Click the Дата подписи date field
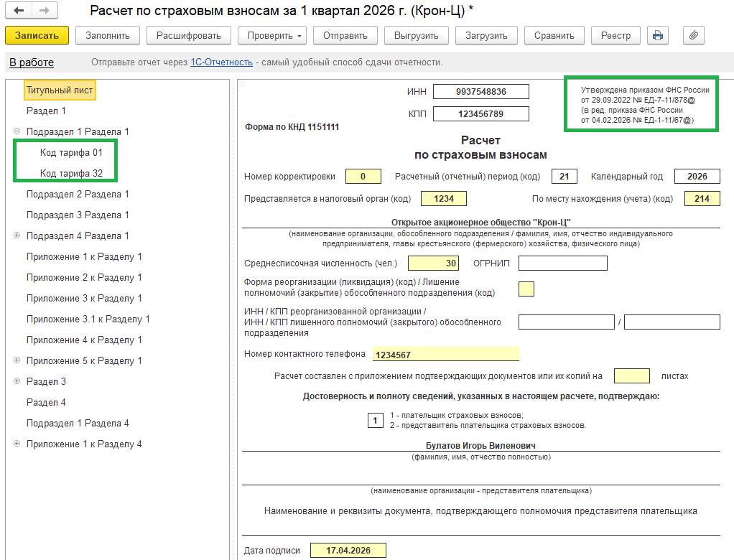 348,551
